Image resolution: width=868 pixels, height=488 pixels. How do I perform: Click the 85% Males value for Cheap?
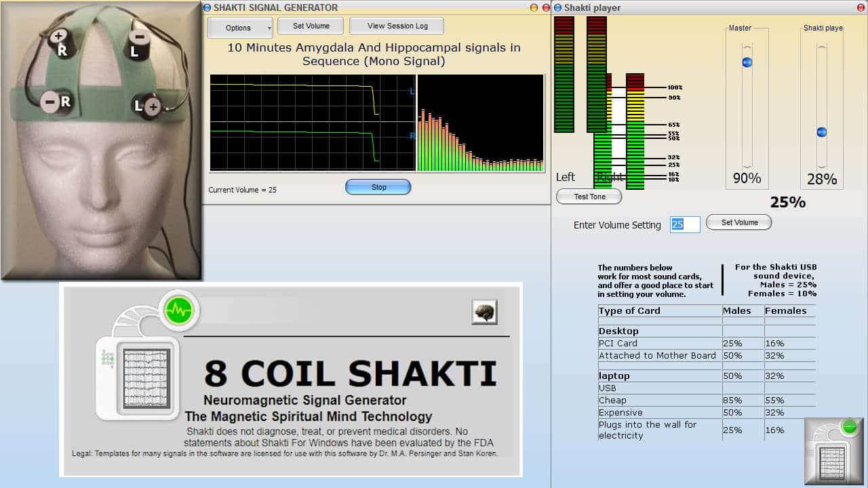pos(732,400)
